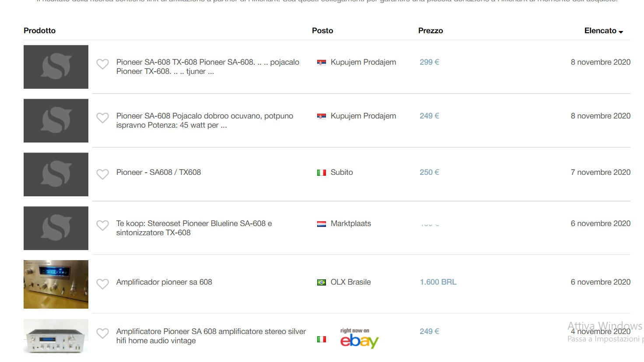The width and height of the screenshot is (644, 362).
Task: Click the Posto column header
Action: (322, 31)
